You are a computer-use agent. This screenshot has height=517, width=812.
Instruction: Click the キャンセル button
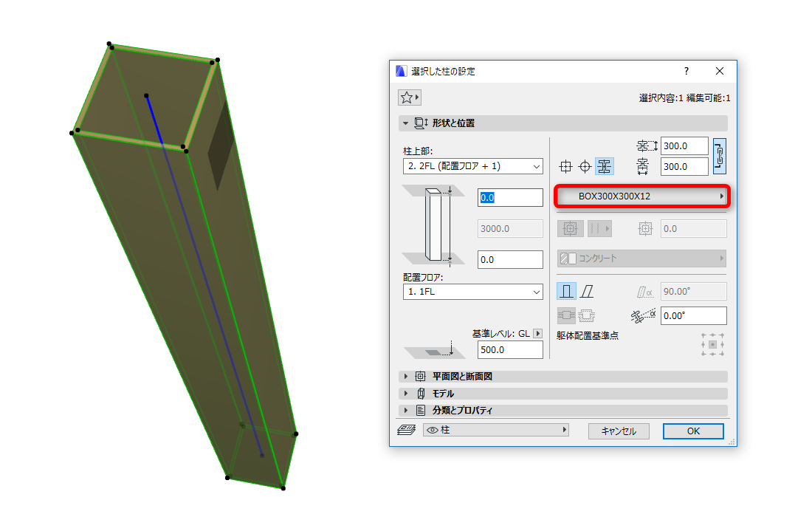619,431
